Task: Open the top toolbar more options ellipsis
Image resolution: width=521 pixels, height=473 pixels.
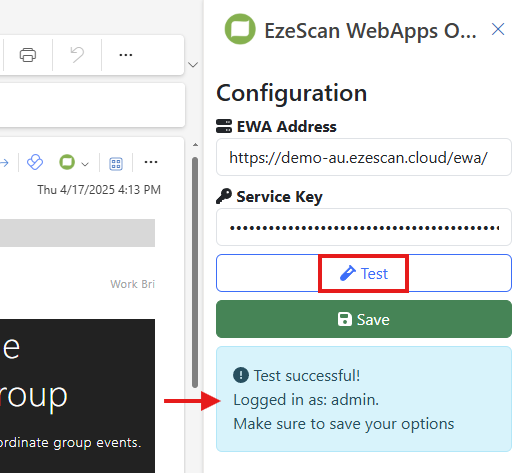Action: tap(126, 55)
